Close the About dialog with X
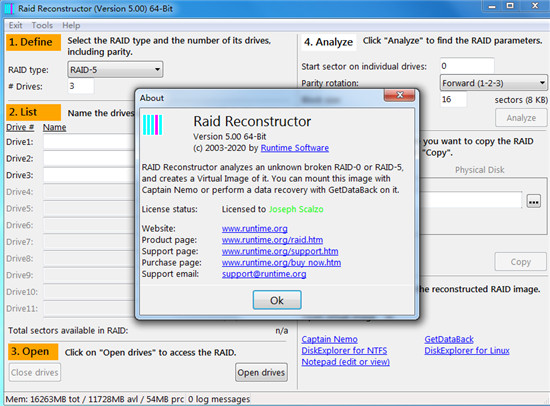 (400, 95)
